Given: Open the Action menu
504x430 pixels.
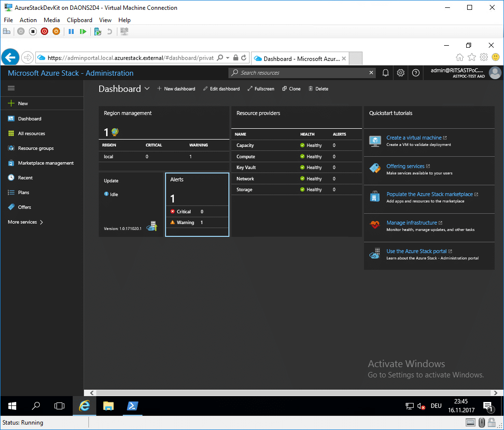Looking at the screenshot, I should pyautogui.click(x=28, y=20).
